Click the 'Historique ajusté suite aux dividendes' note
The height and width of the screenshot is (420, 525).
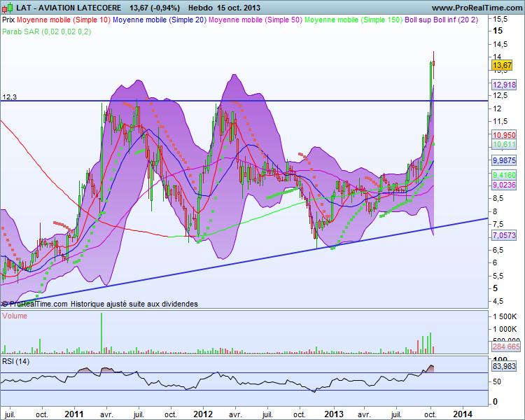coord(134,304)
